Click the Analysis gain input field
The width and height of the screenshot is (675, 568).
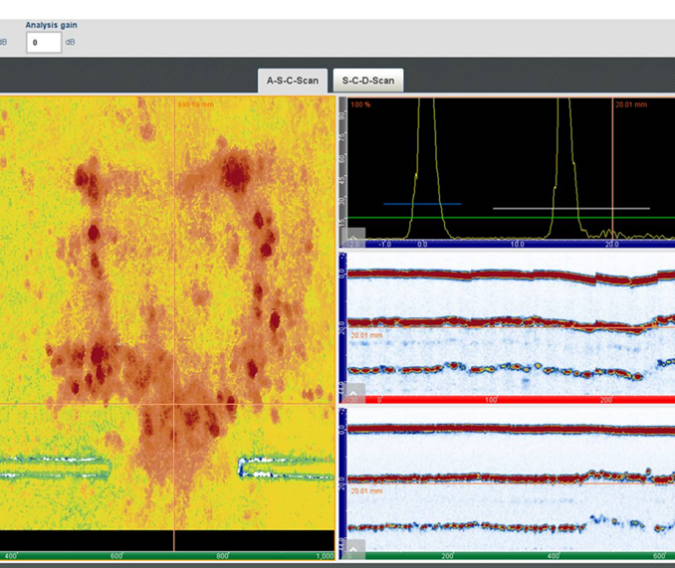tap(44, 43)
